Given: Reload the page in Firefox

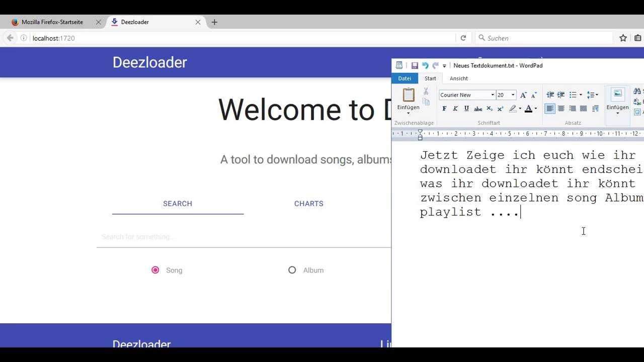Looking at the screenshot, I should [x=463, y=38].
